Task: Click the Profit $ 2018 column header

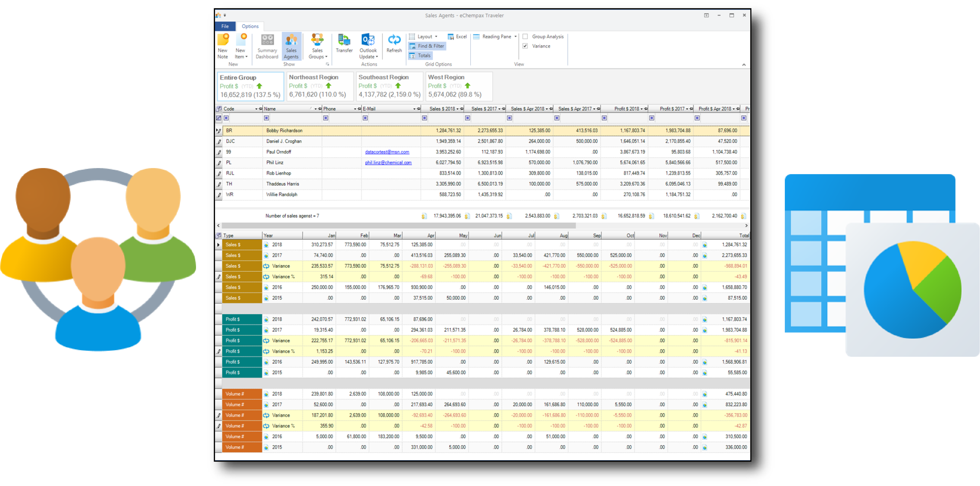Action: pos(625,109)
